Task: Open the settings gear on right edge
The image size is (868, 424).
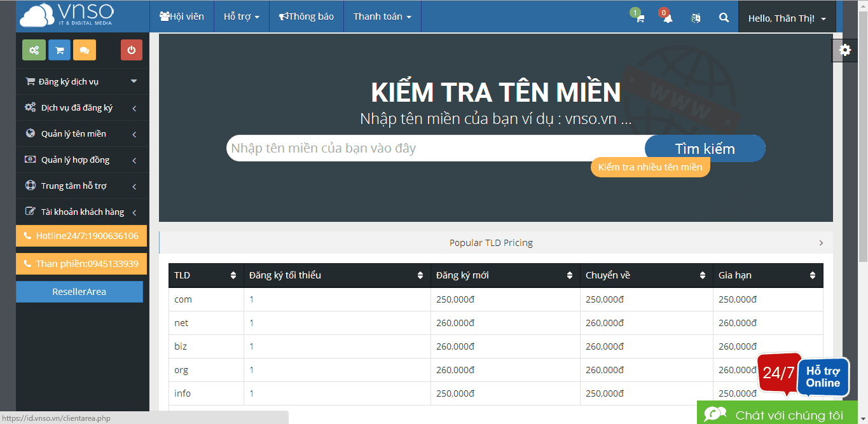Action: click(845, 50)
